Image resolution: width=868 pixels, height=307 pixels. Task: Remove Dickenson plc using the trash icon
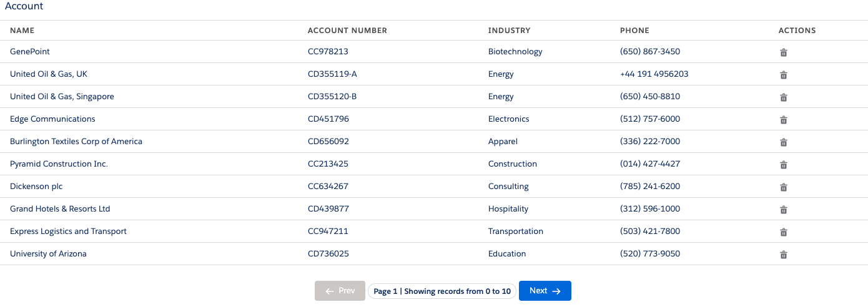click(x=784, y=187)
